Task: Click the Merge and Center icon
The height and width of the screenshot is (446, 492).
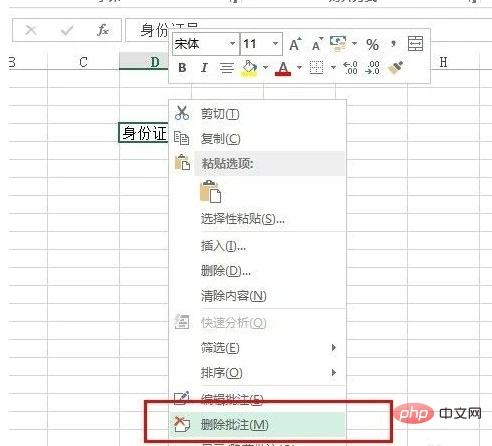Action: [415, 44]
